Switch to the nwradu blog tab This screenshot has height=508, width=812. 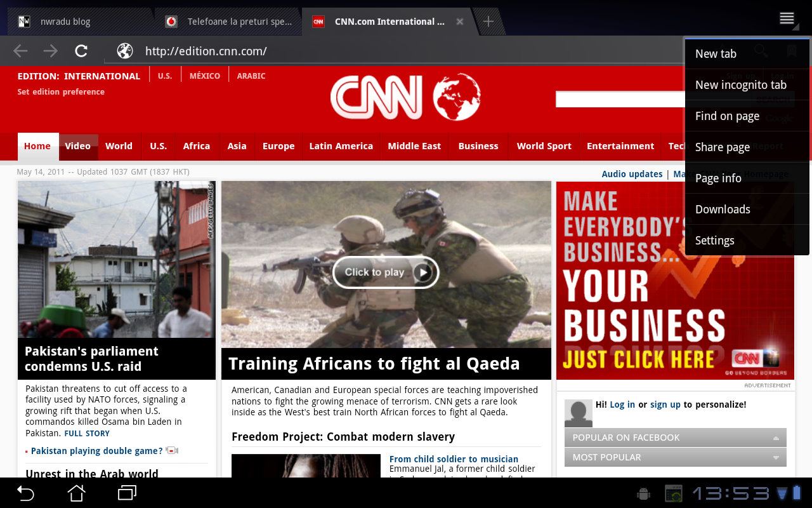79,22
